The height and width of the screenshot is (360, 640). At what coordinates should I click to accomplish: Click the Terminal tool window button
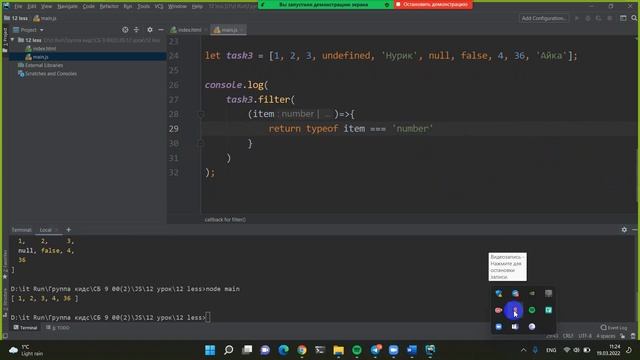pyautogui.click(x=25, y=327)
